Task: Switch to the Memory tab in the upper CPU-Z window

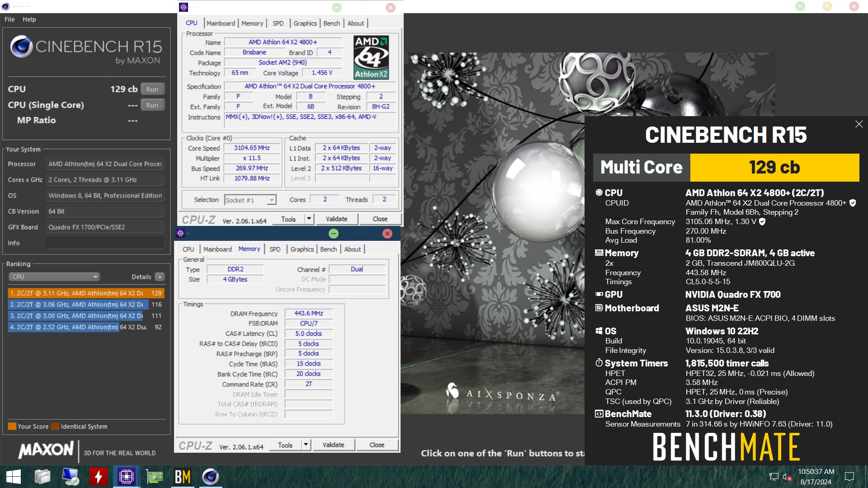Action: point(252,23)
